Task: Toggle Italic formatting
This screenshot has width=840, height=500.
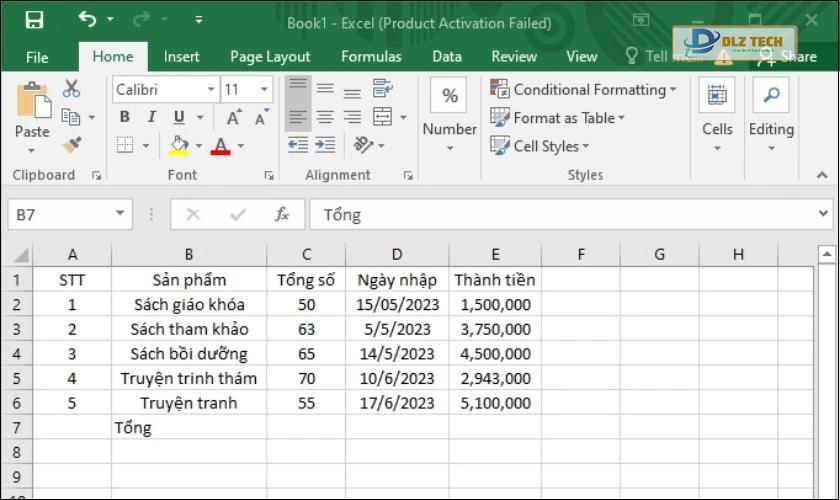Action: pos(152,117)
